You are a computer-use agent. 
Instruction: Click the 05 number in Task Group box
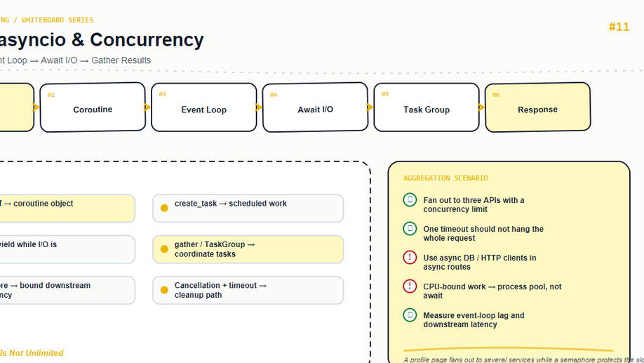point(385,94)
